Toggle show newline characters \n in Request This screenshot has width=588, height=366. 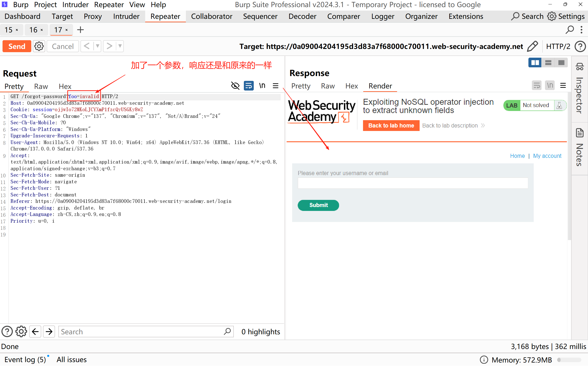pos(262,86)
